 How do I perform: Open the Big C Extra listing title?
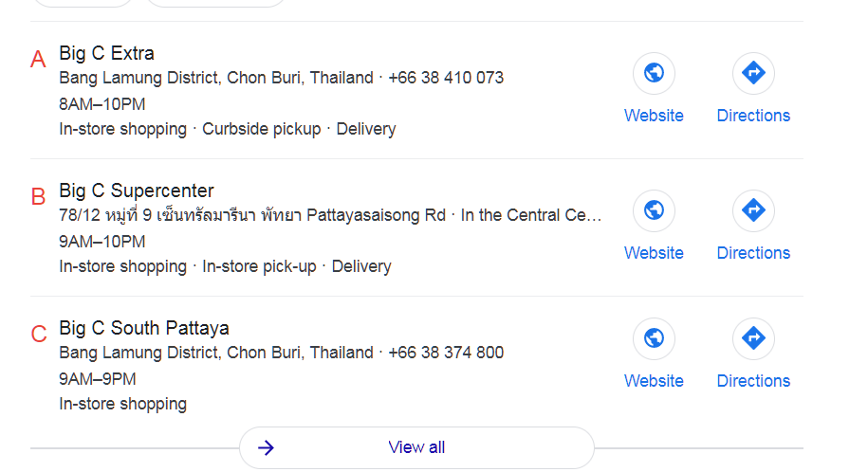click(106, 53)
